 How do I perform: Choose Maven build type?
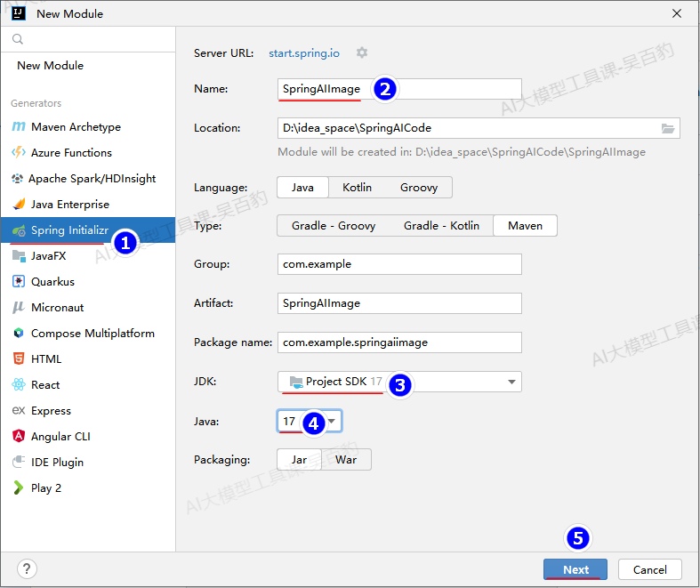525,226
